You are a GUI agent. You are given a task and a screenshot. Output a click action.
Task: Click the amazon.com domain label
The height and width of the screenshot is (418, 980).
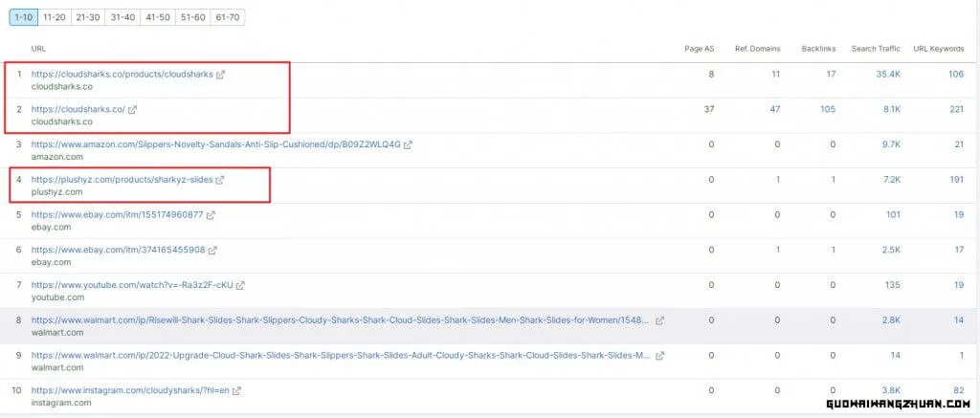tap(56, 157)
